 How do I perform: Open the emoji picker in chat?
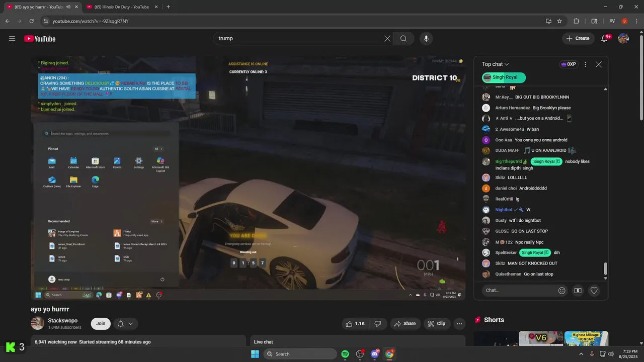tap(562, 290)
